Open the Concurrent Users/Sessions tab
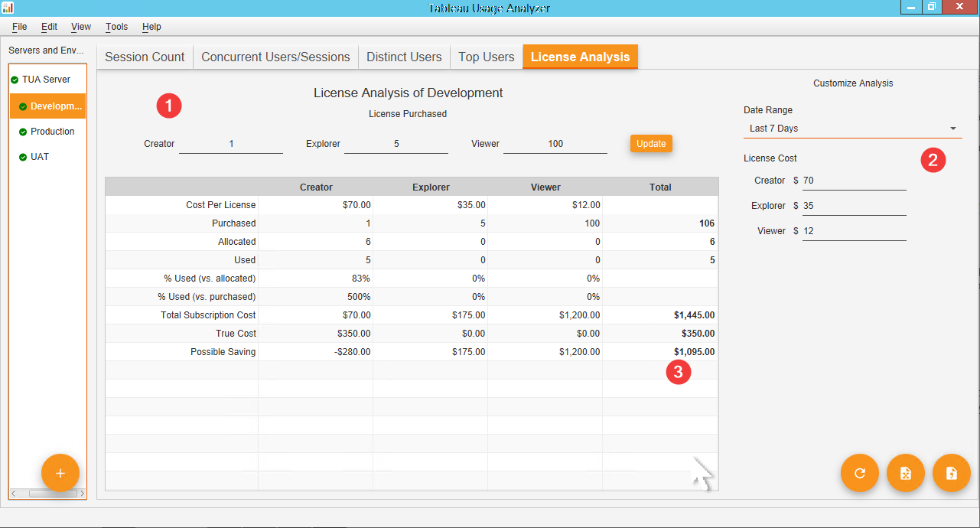The height and width of the screenshot is (528, 980). click(275, 57)
